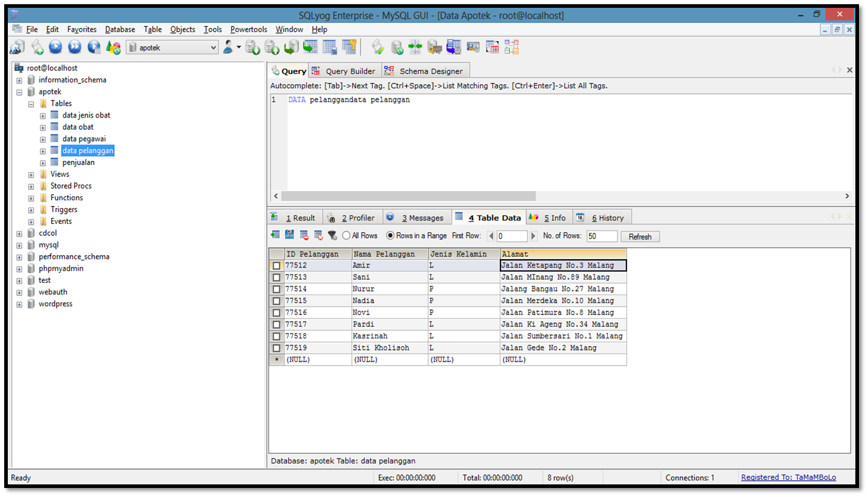Click the next-row right arrow by First Row

coord(533,236)
